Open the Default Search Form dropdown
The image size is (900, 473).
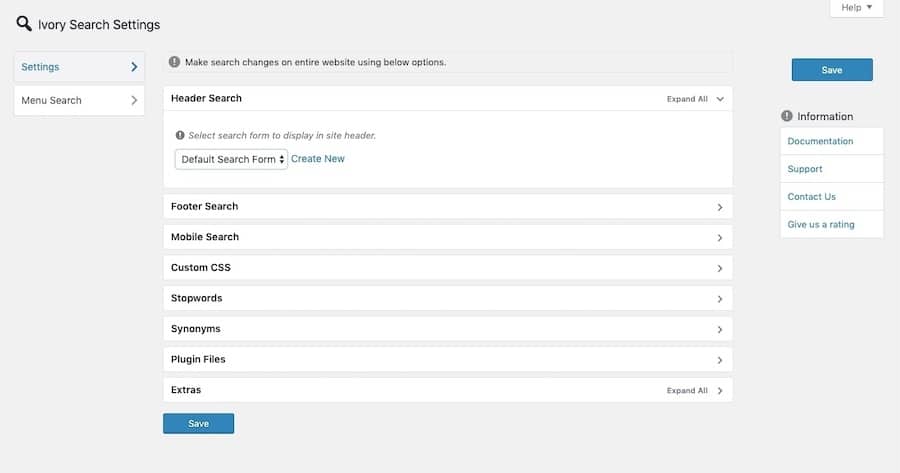pos(231,159)
